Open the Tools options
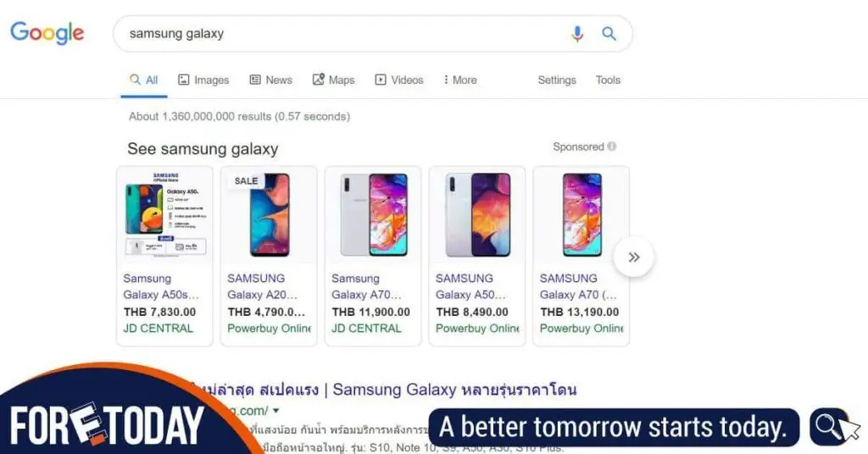 coord(608,80)
